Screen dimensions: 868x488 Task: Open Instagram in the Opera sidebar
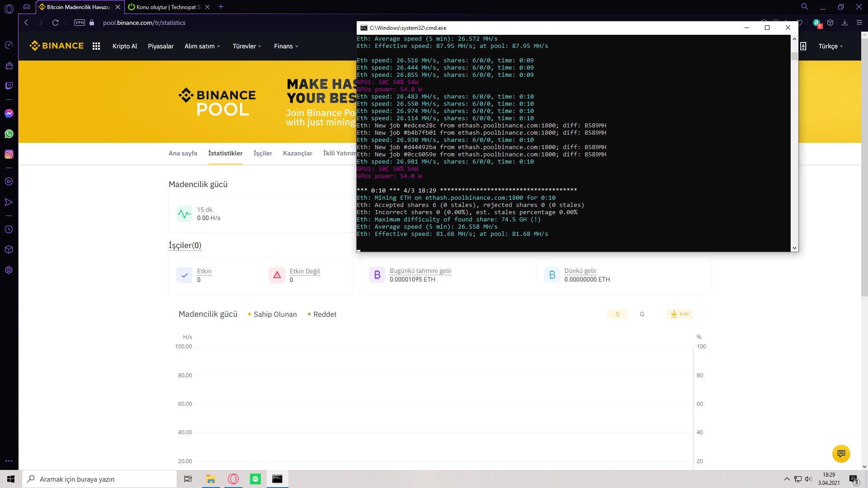[x=9, y=154]
